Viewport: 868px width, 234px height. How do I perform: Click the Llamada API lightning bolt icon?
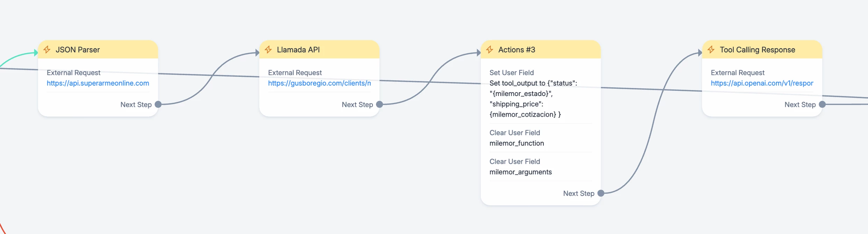pos(268,50)
